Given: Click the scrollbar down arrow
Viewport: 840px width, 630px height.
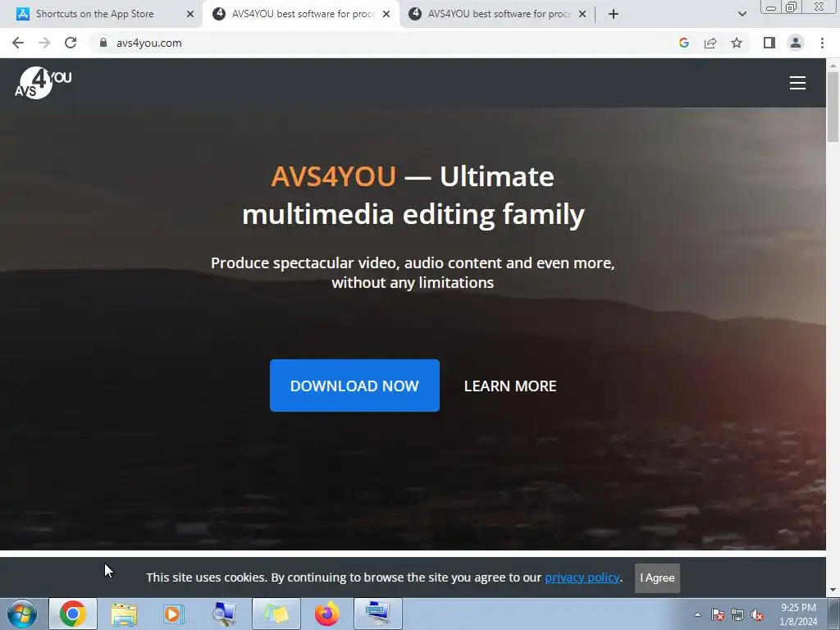Looking at the screenshot, I should click(x=833, y=590).
